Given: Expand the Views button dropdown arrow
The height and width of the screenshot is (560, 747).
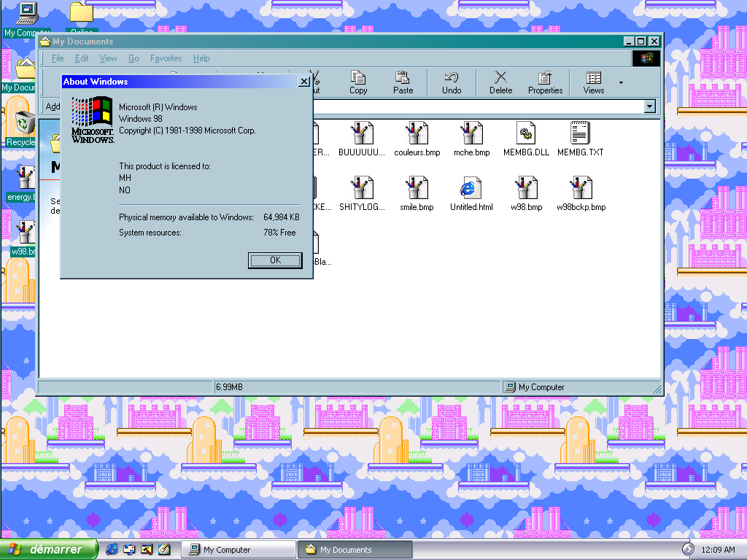Looking at the screenshot, I should coord(621,82).
